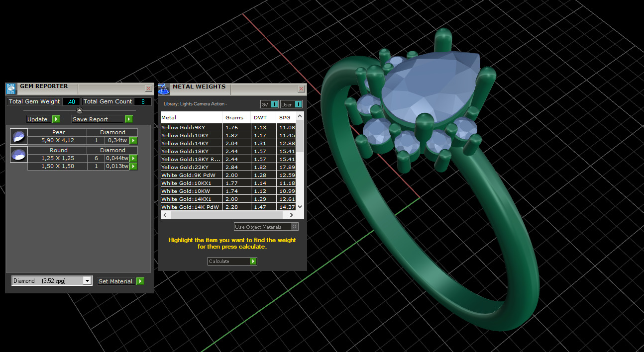
Task: Click green arrow next to 0,044tw
Action: 133,159
